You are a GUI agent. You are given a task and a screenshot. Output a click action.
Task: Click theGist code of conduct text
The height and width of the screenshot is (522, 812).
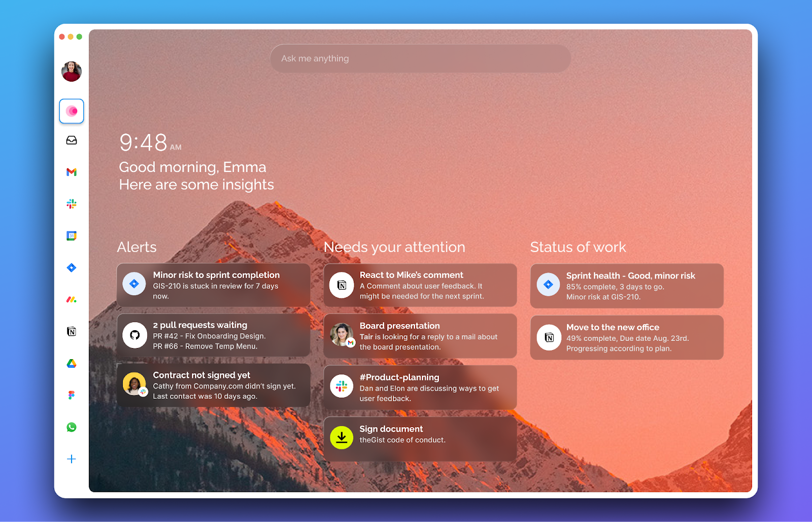pos(402,440)
